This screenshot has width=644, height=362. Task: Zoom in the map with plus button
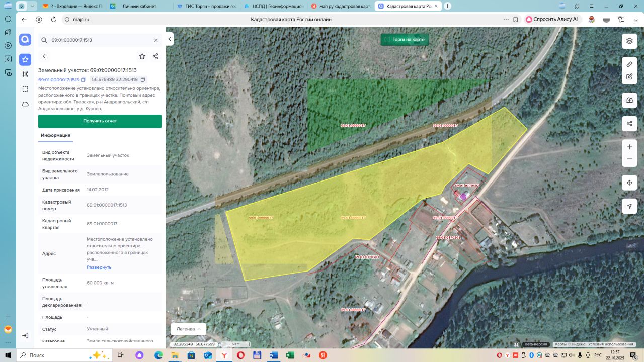point(629,147)
